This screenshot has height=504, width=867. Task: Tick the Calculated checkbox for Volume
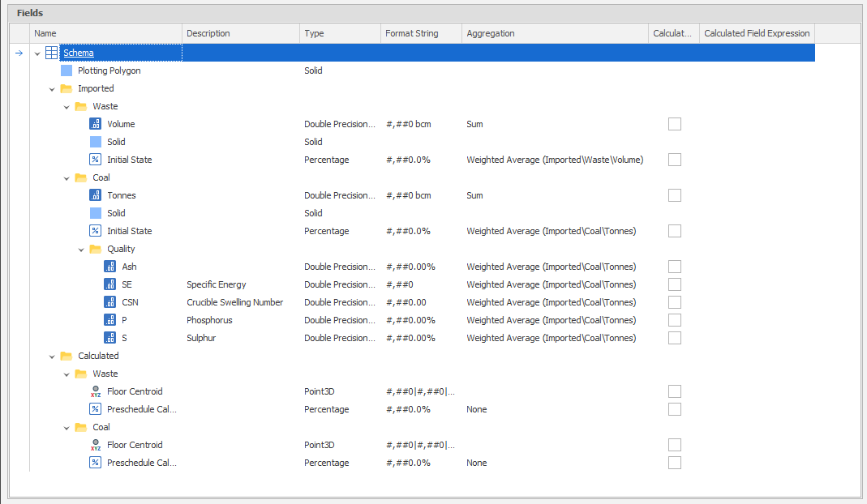point(675,124)
